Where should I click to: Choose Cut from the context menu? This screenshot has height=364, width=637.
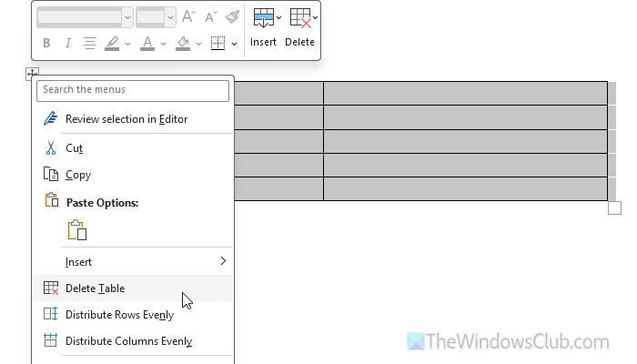(133, 148)
